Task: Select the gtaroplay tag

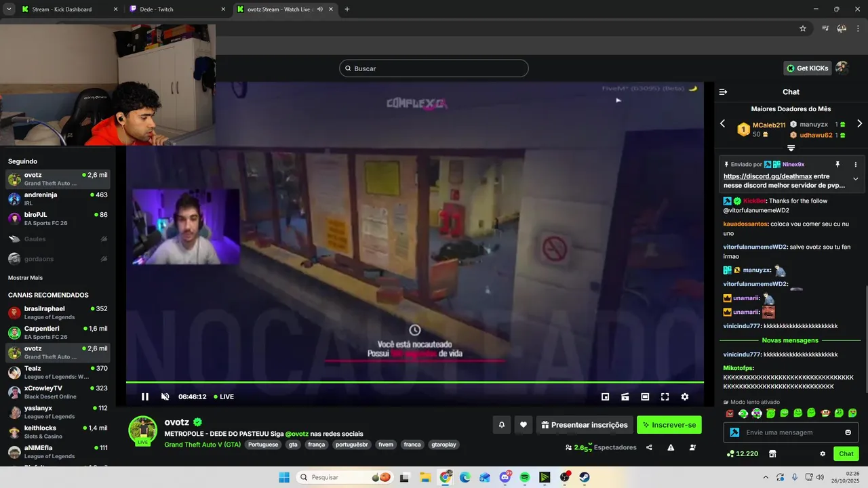Action: 444,445
